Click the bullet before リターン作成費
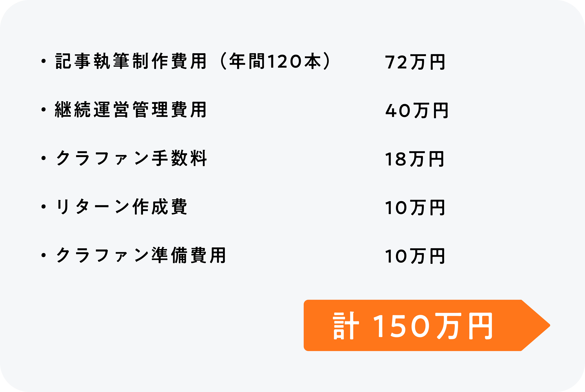585x392 pixels. pyautogui.click(x=44, y=207)
